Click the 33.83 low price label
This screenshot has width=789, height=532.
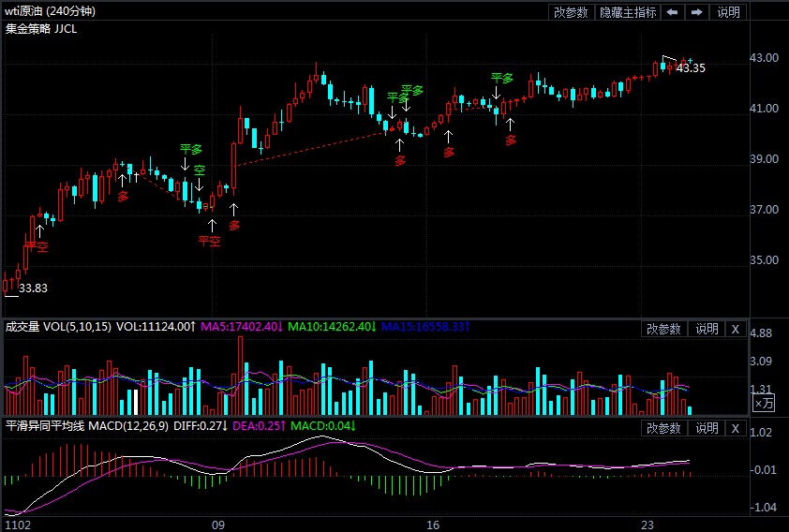[33, 288]
